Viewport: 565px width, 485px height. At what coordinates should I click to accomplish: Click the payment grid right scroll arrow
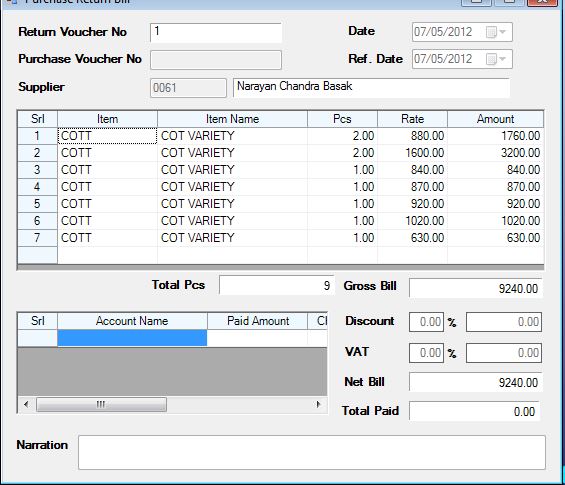(x=318, y=404)
